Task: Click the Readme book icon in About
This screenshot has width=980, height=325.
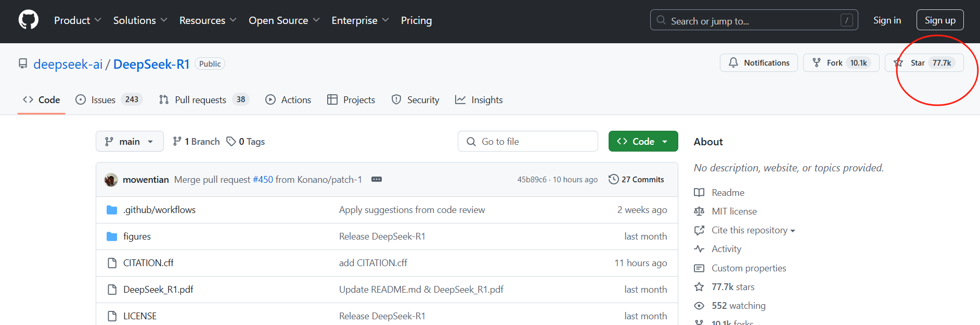Action: coord(699,193)
